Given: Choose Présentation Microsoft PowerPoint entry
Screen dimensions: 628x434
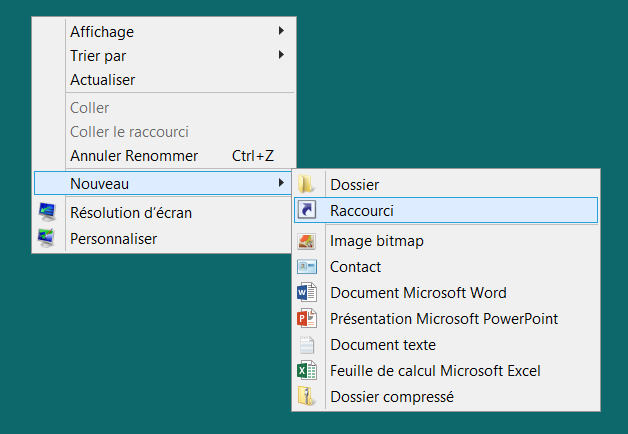Looking at the screenshot, I should tap(444, 319).
